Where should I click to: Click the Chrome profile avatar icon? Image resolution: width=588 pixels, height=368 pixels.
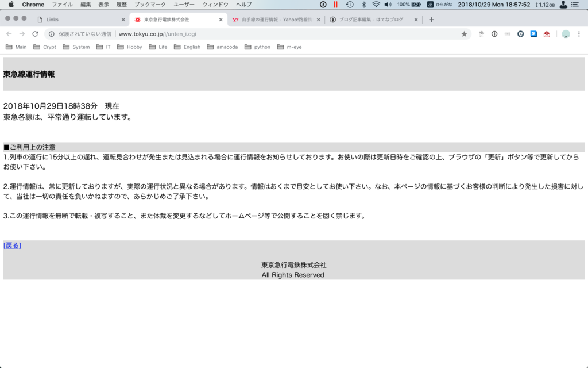click(x=566, y=34)
